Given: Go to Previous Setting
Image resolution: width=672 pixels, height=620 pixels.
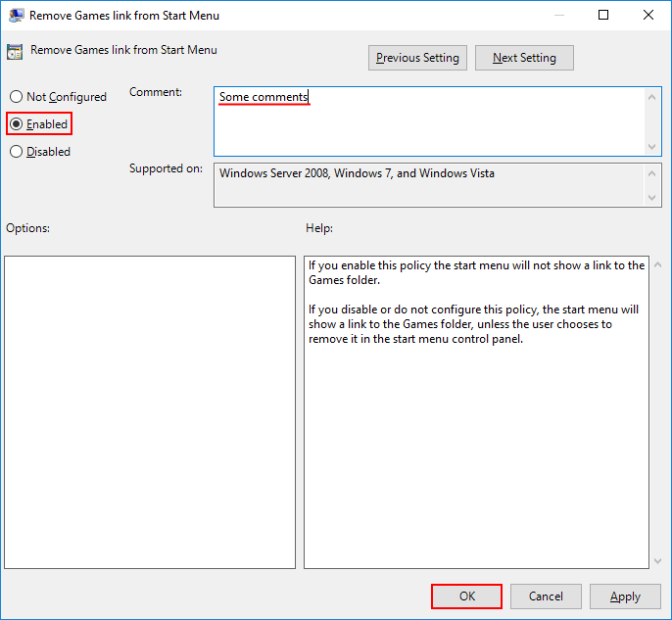Looking at the screenshot, I should coord(417,58).
